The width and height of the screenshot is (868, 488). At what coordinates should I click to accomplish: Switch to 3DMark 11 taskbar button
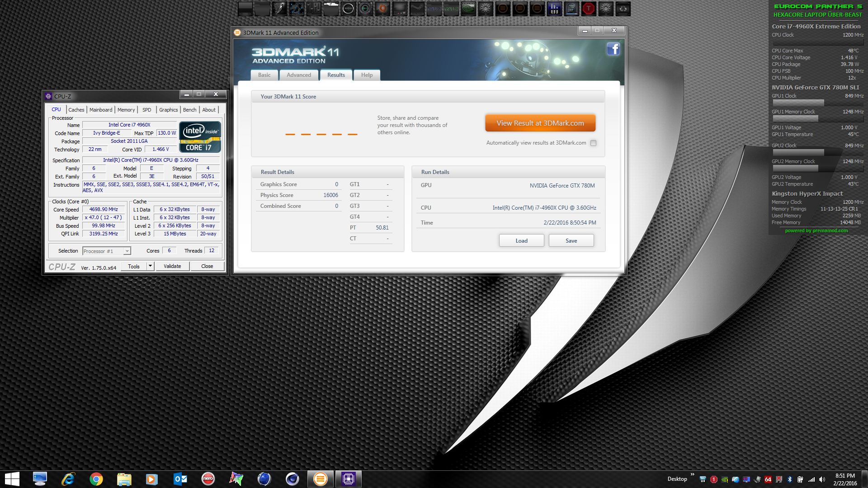pyautogui.click(x=320, y=479)
